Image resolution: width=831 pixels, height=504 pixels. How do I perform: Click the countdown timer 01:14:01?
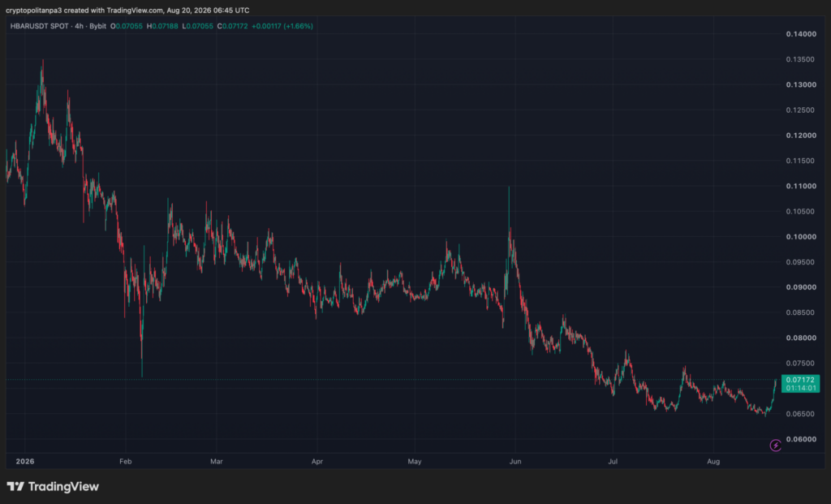(x=801, y=389)
